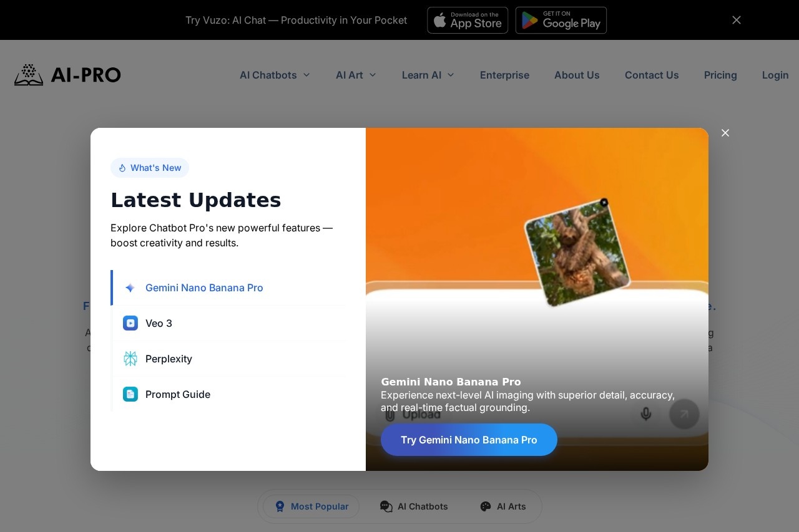799x532 pixels.
Task: Click the send arrow icon in preview
Action: [684, 414]
